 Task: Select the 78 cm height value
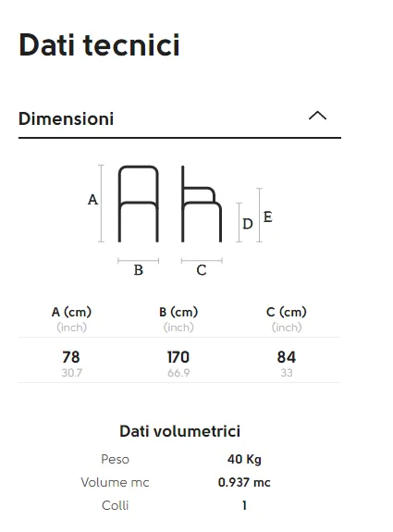[x=71, y=357]
